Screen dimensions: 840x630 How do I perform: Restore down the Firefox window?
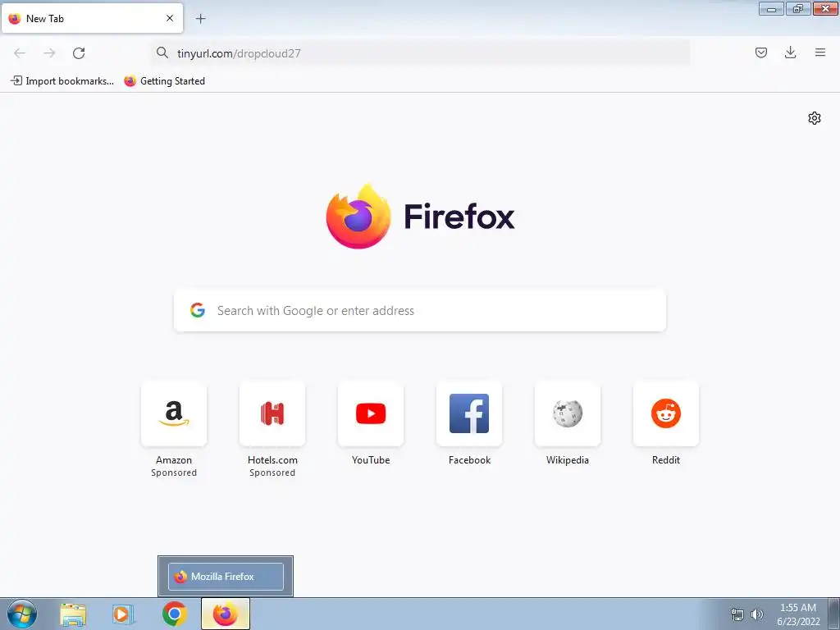coord(798,8)
